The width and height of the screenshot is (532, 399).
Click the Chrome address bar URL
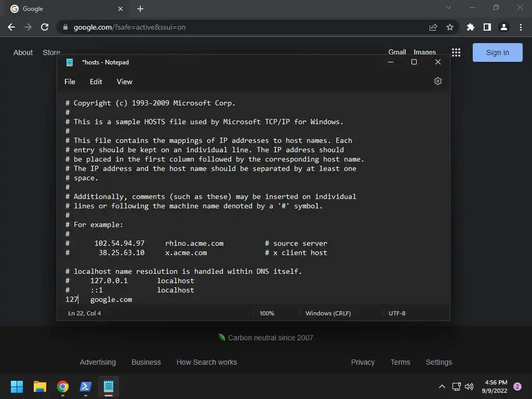pyautogui.click(x=129, y=27)
